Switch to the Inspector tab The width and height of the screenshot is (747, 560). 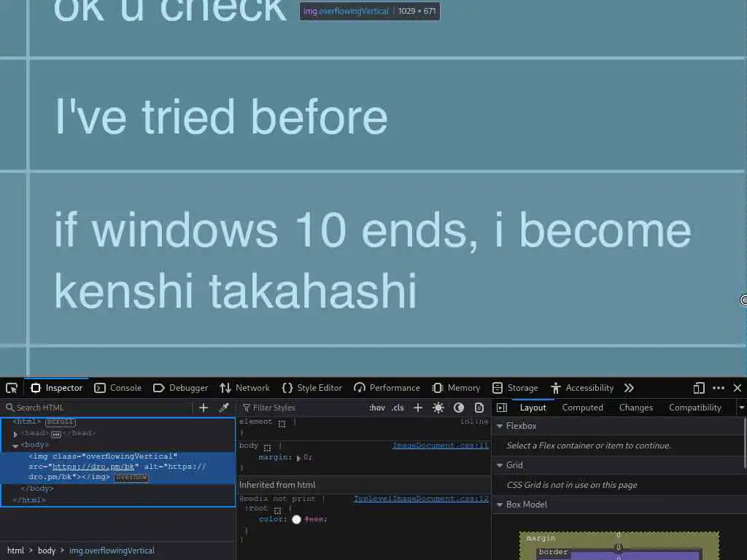coord(57,388)
